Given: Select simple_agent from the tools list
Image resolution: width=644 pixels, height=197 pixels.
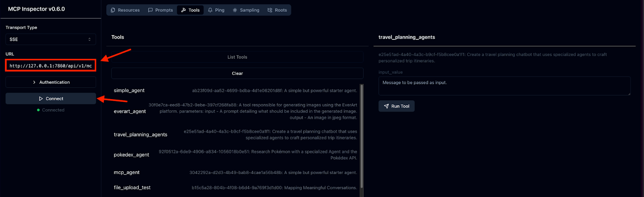Looking at the screenshot, I should [x=129, y=91].
